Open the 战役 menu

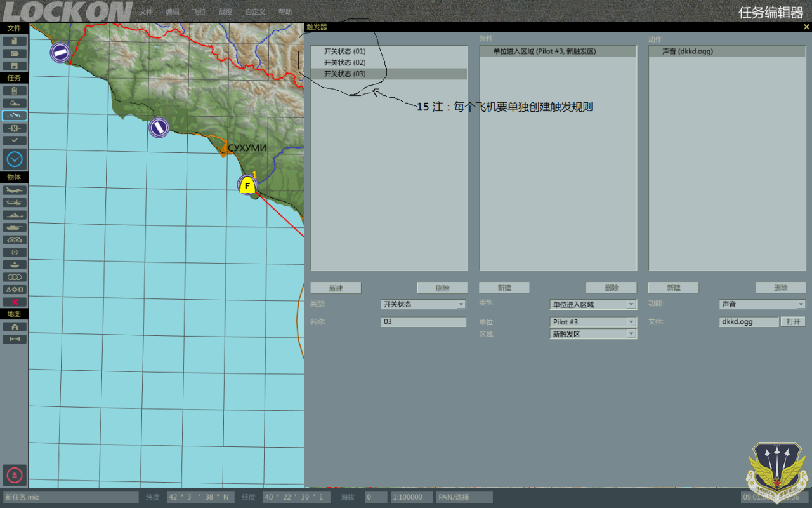(225, 12)
